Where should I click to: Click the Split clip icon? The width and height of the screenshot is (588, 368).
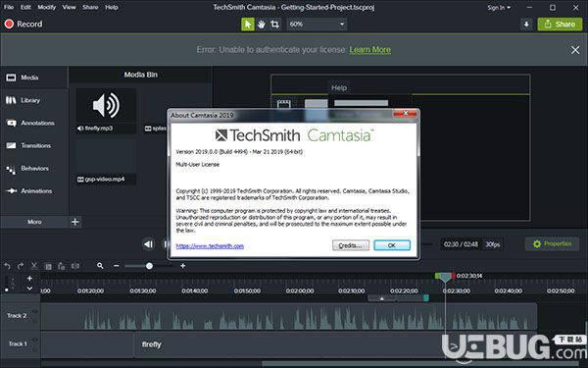[75, 266]
